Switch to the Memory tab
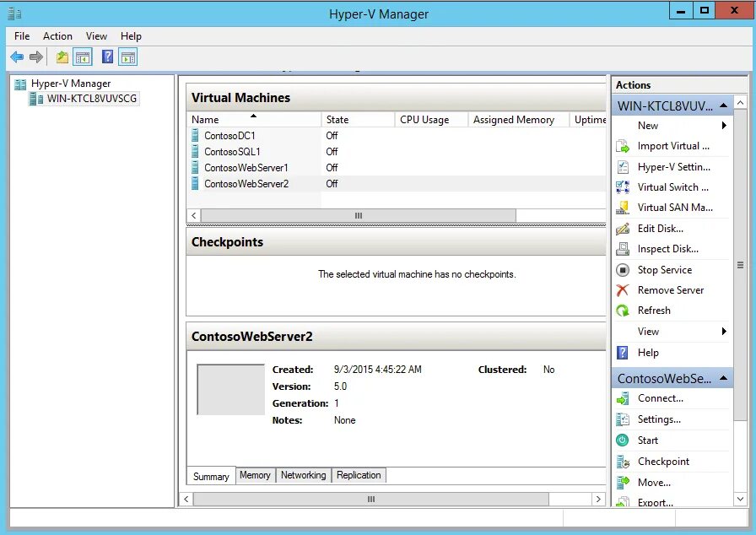This screenshot has height=535, width=756. tap(255, 475)
